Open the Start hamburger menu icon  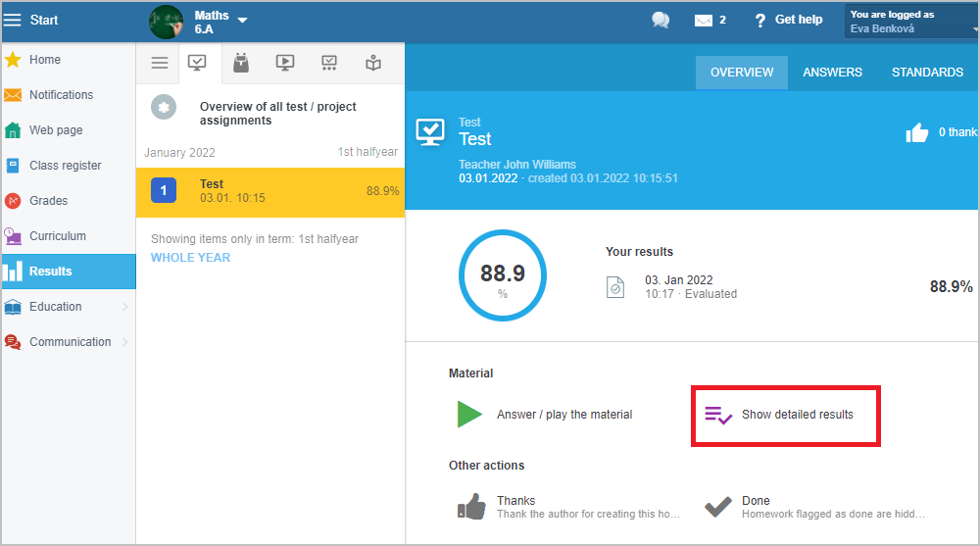12,20
